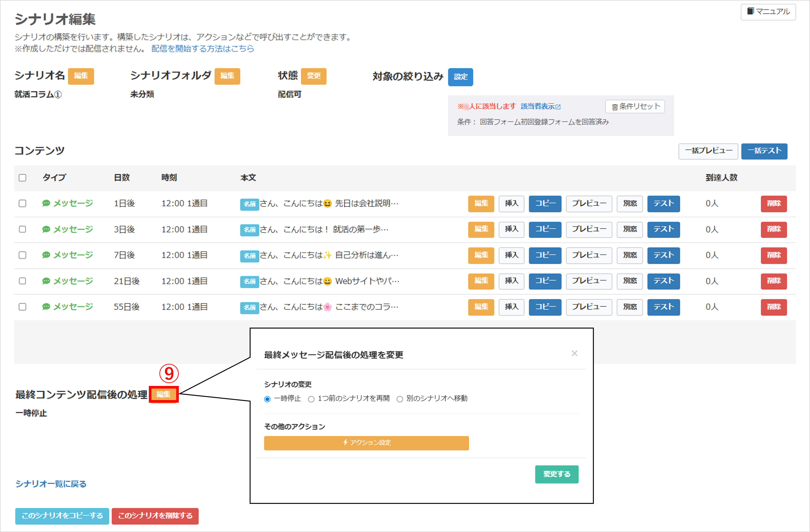Delete the 1日後 message with 削除

(x=774, y=203)
